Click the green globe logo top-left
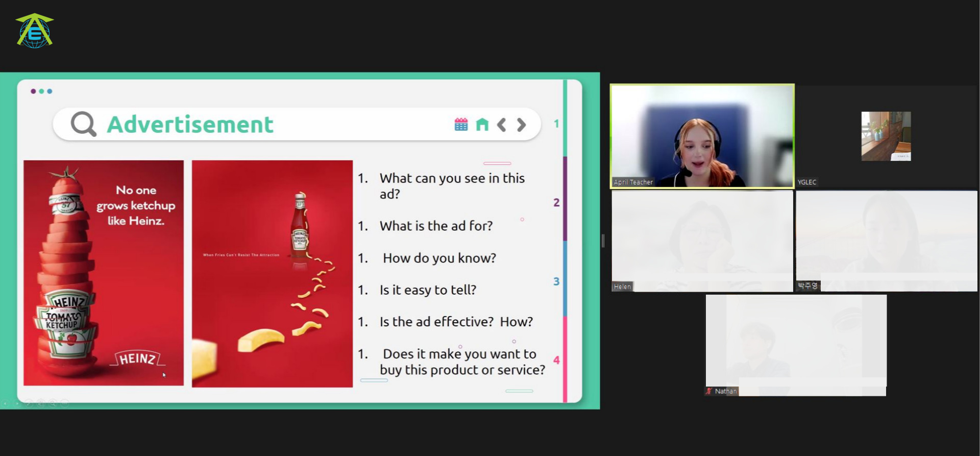 (x=35, y=31)
